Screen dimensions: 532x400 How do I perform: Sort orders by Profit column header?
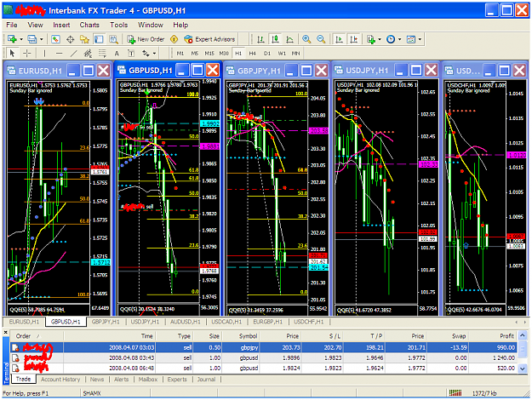coord(492,336)
